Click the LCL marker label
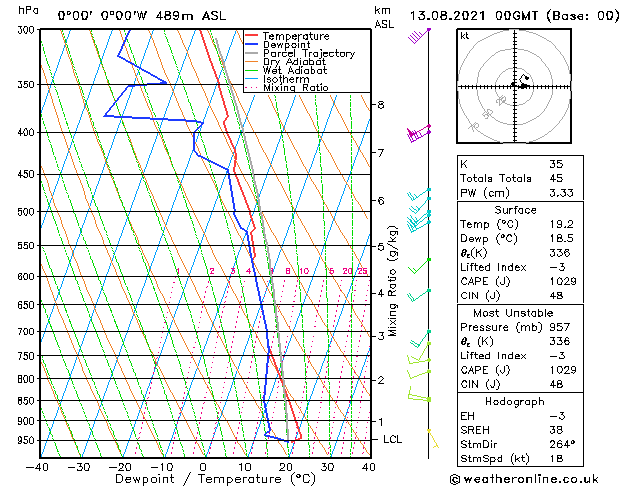 pos(392,439)
